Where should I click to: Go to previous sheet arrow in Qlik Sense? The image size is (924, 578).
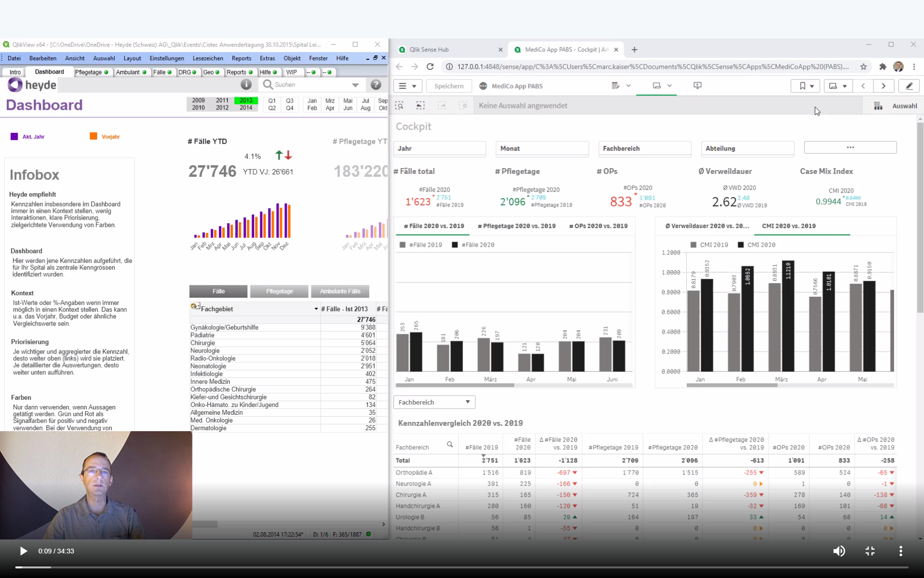pos(863,86)
